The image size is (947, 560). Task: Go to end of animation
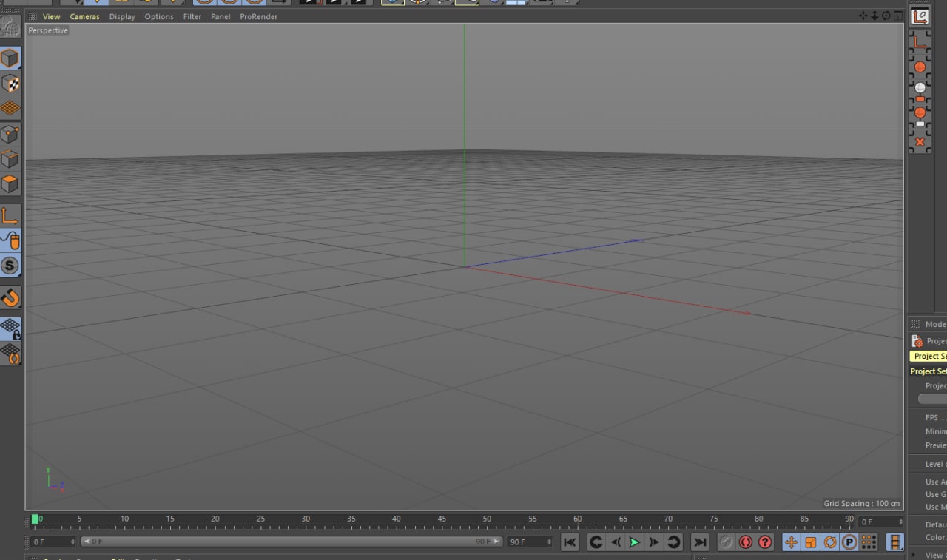pos(700,542)
